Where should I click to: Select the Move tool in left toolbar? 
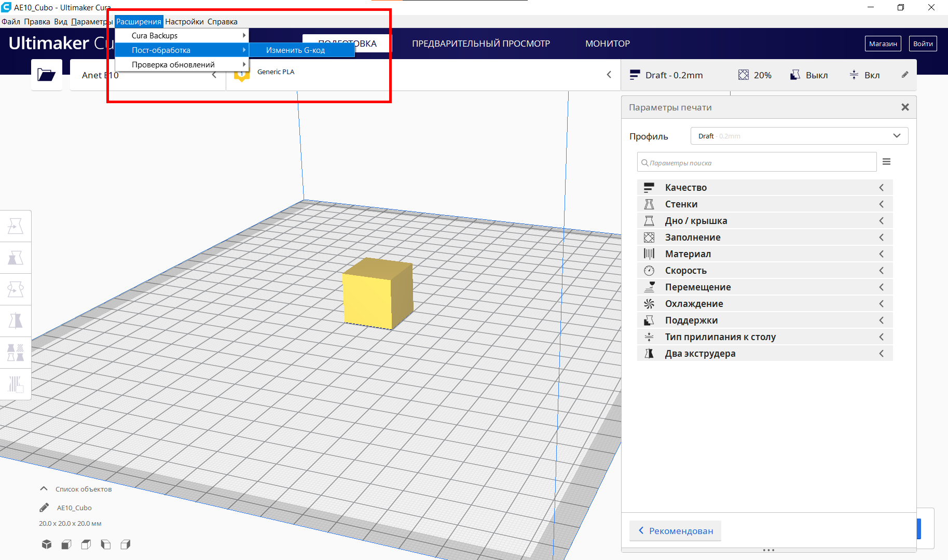click(16, 226)
